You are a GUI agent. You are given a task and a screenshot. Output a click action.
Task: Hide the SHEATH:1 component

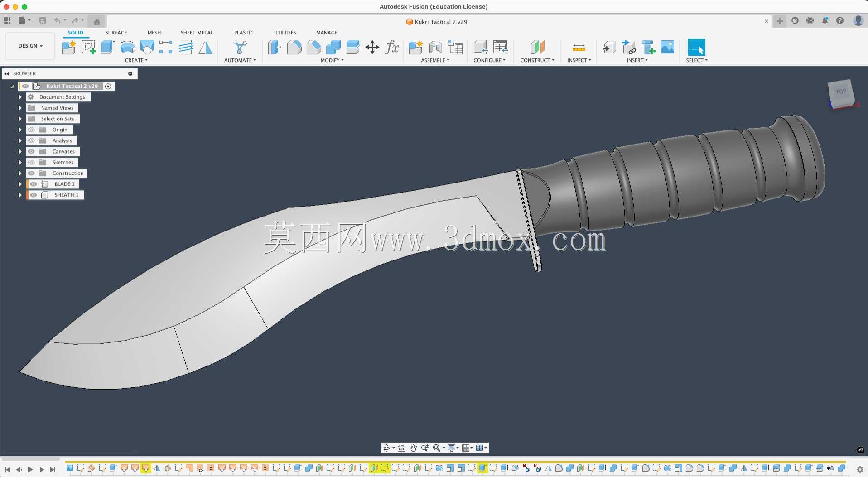pyautogui.click(x=34, y=195)
